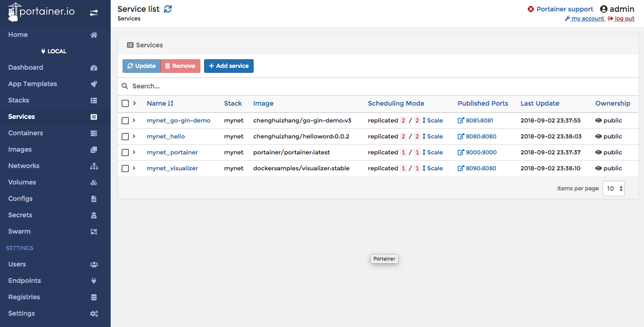Open the mynet_portainer service link
The height and width of the screenshot is (327, 644).
click(x=172, y=153)
